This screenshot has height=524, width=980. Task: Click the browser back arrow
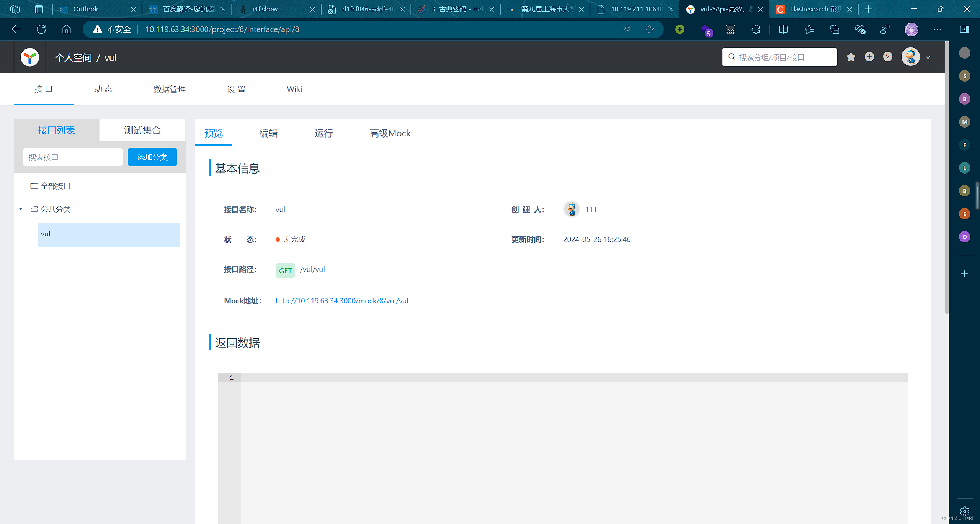16,29
